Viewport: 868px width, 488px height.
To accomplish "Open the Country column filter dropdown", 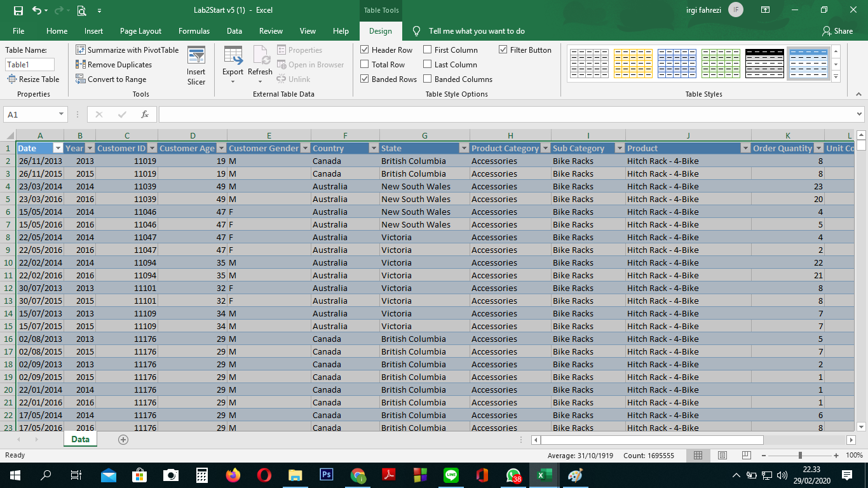I will [373, 148].
